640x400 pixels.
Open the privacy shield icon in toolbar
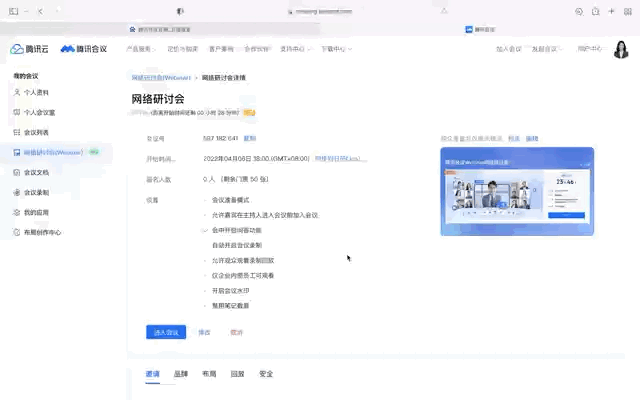pos(180,11)
